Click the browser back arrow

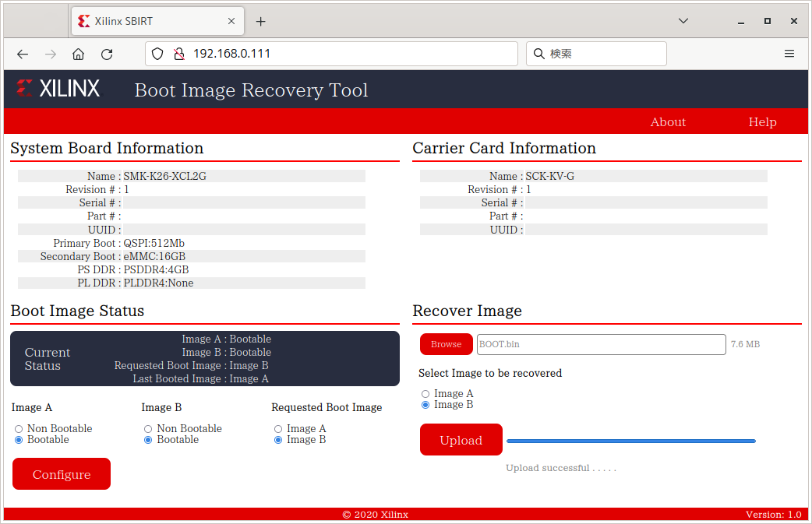coord(23,54)
